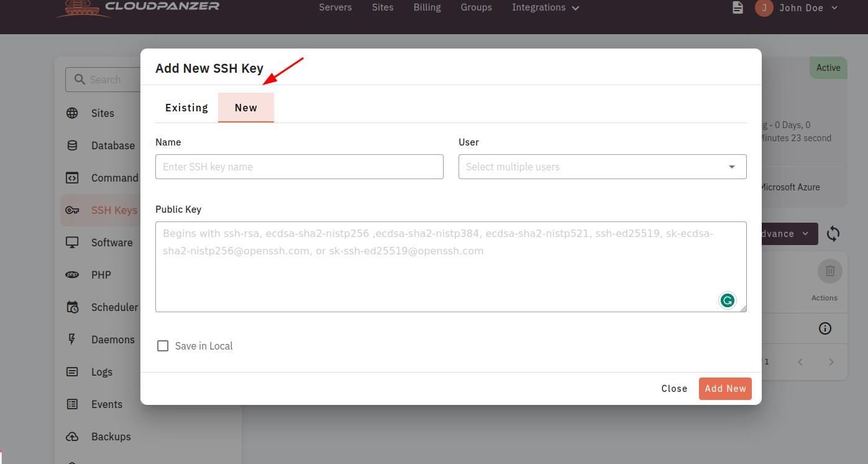Open the Advance dropdown button
The width and height of the screenshot is (868, 464).
[788, 234]
